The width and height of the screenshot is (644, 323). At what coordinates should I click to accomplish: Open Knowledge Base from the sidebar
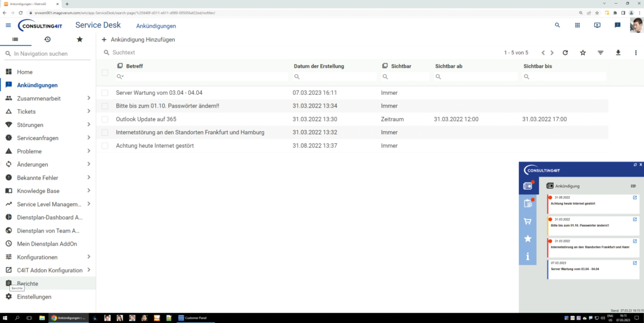tap(38, 191)
